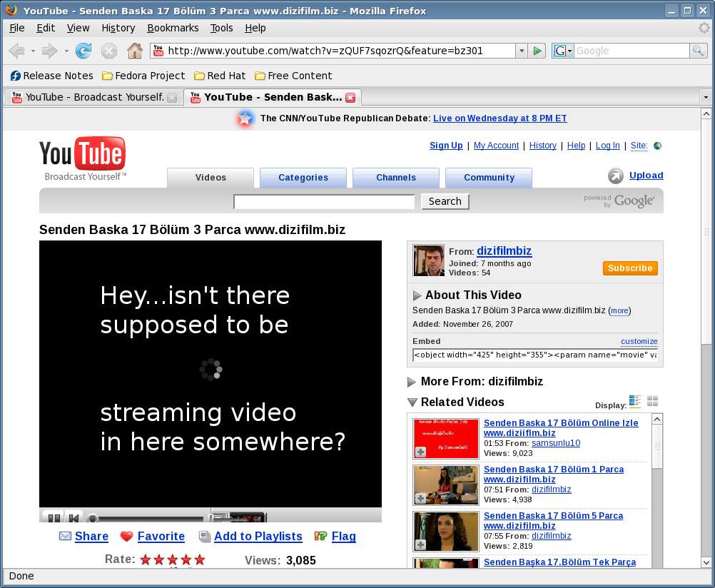Click the search magnifier icon in Firefox toolbar

click(698, 51)
